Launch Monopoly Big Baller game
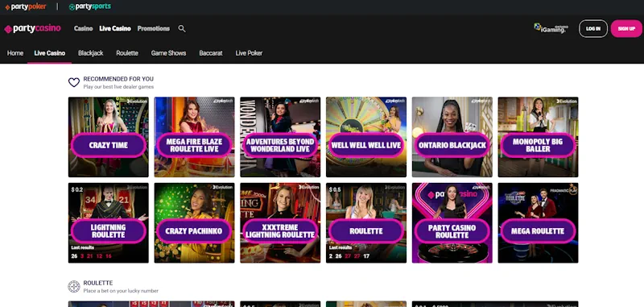Image resolution: width=644 pixels, height=307 pixels. pos(538,137)
